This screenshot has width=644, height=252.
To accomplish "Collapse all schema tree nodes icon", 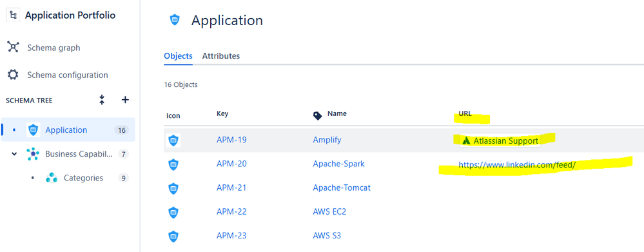I will point(102,100).
